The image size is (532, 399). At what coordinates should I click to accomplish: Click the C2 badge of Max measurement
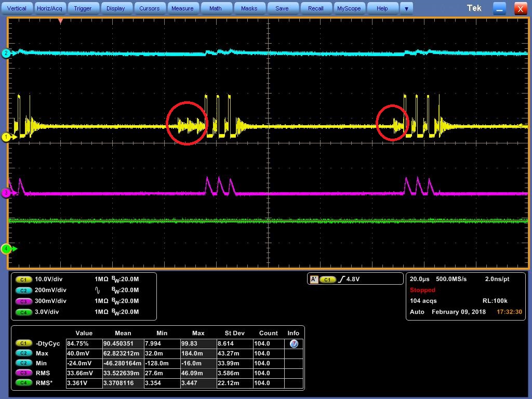click(x=23, y=353)
